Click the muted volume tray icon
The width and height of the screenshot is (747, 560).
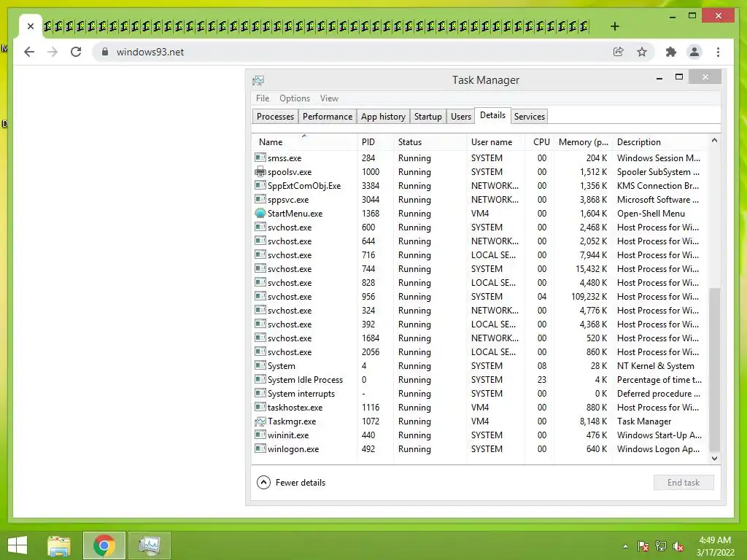[x=678, y=547]
